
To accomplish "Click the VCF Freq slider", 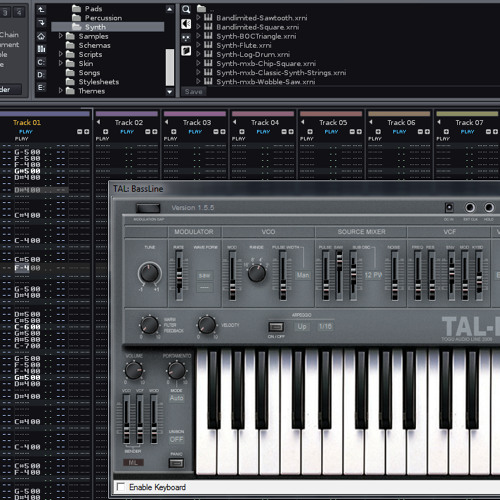I will click(417, 276).
